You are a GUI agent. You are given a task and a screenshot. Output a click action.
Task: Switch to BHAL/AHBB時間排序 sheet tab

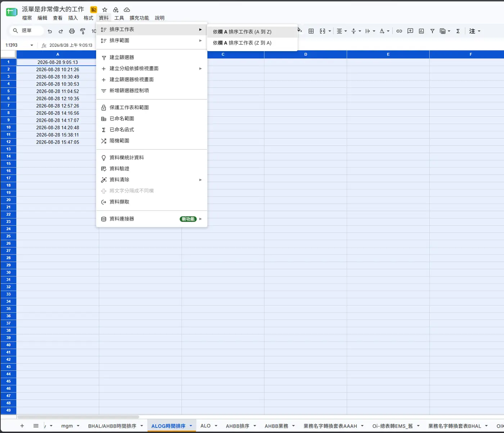pyautogui.click(x=112, y=426)
